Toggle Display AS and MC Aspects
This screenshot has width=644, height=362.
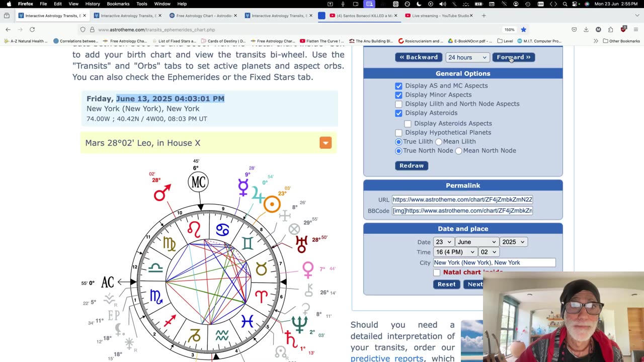point(398,86)
